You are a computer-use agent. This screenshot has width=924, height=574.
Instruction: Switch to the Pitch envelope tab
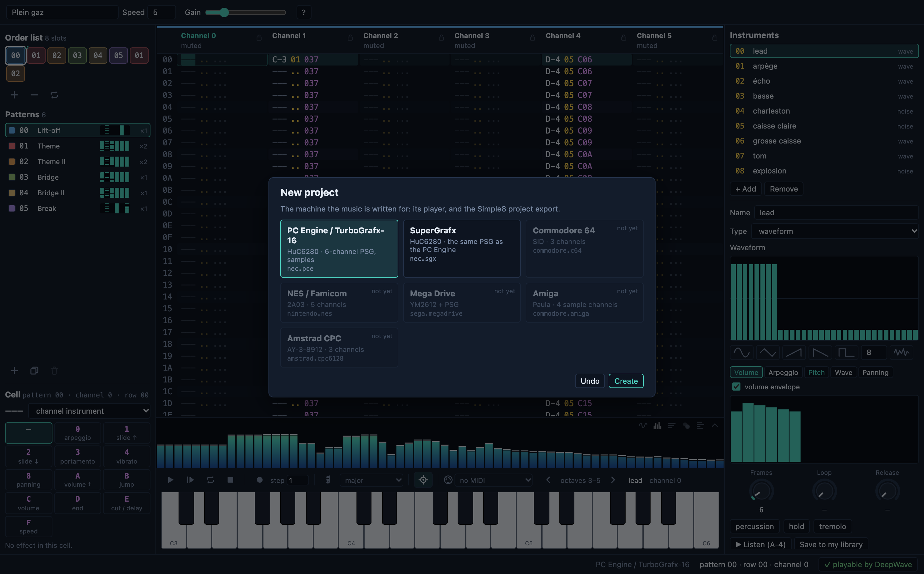click(816, 372)
